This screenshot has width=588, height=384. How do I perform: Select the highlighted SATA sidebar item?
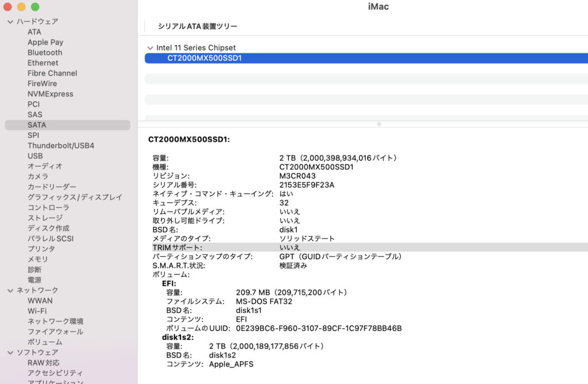68,125
